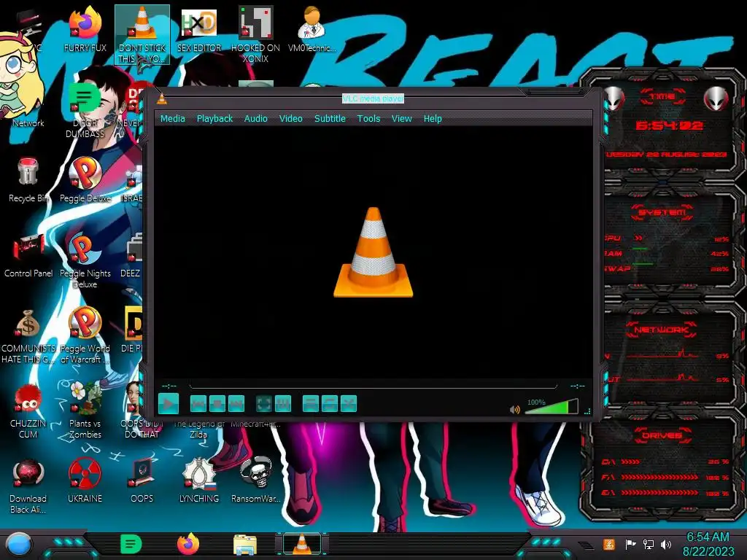Open system volume tray icon
The width and height of the screenshot is (747, 560).
coord(666,544)
